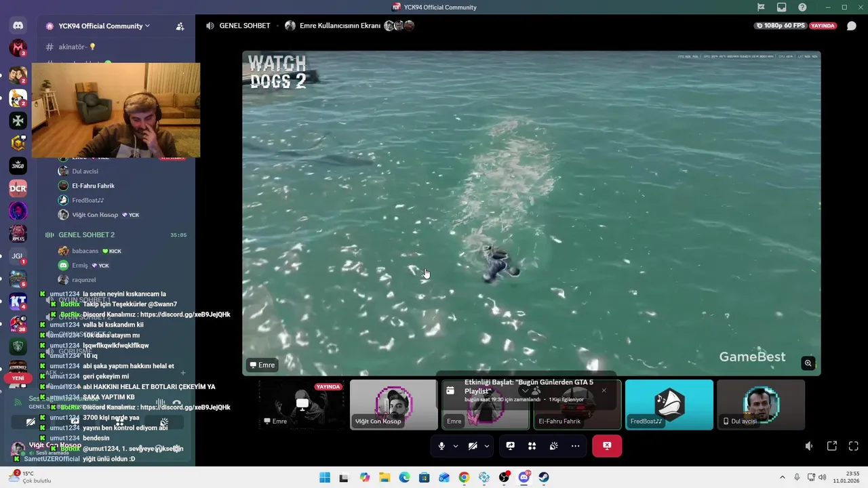The image size is (868, 488).
Task: Select Dul avcisi in the voice member list
Action: [85, 171]
